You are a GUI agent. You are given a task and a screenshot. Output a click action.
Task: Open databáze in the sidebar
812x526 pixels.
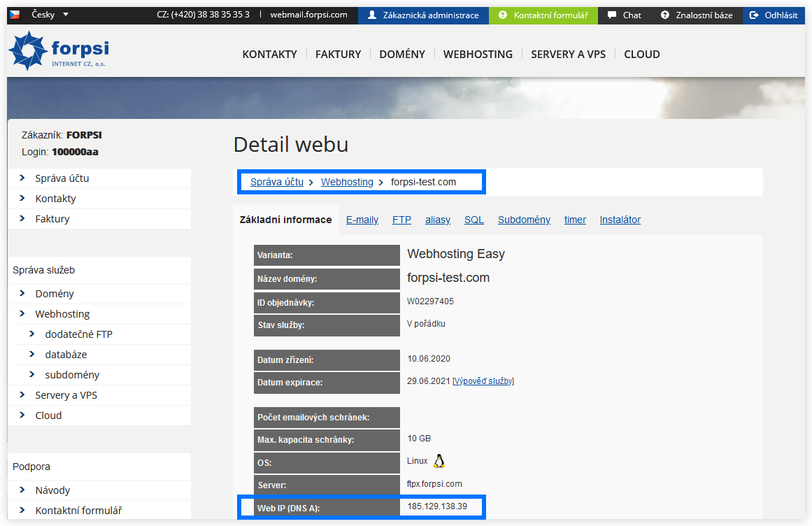66,354
